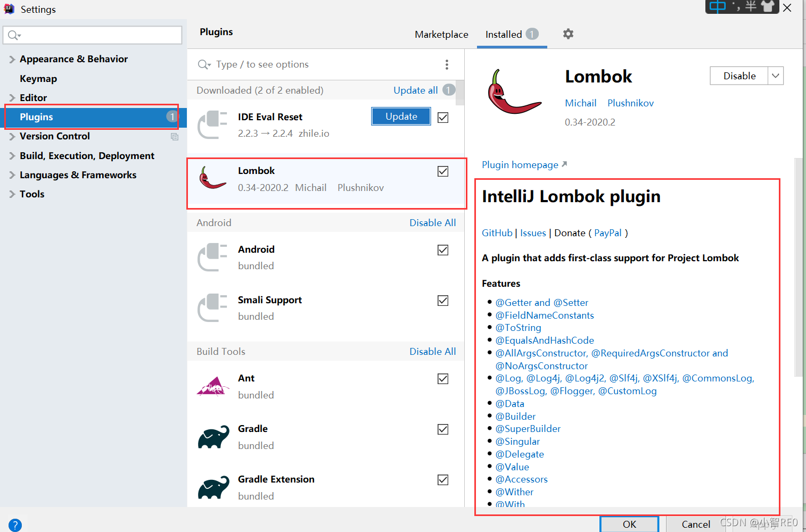This screenshot has width=806, height=532.
Task: Disable the Android plugin checkbox
Action: pos(443,250)
